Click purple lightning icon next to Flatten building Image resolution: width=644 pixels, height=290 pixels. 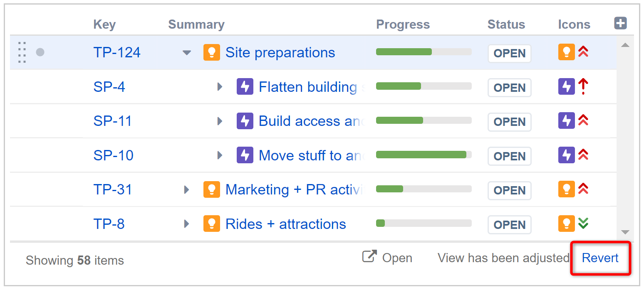[x=245, y=87]
